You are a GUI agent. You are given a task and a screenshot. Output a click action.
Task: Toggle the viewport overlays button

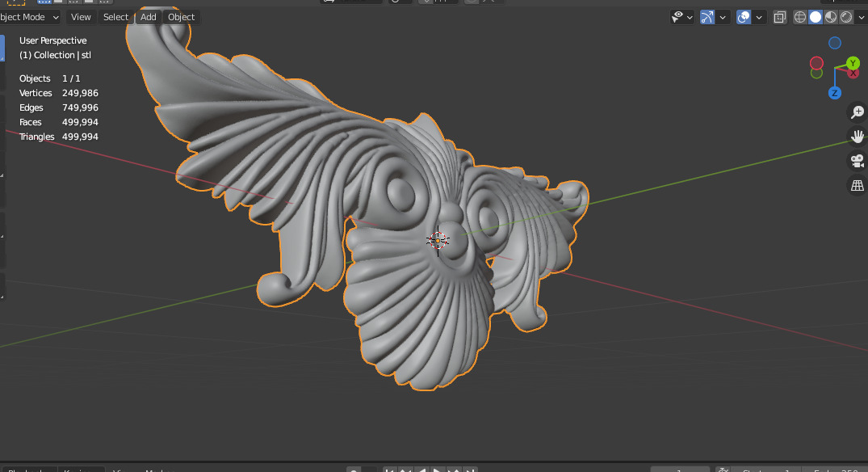744,17
